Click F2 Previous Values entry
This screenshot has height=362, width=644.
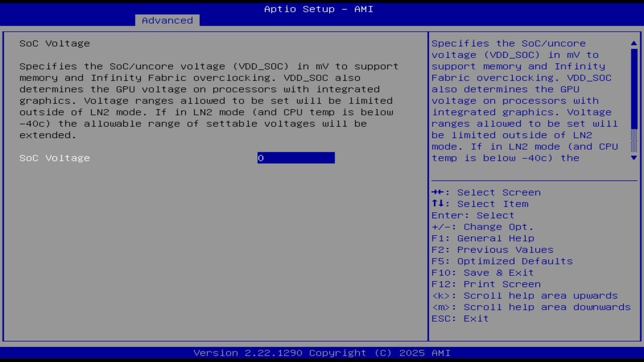[x=492, y=249]
